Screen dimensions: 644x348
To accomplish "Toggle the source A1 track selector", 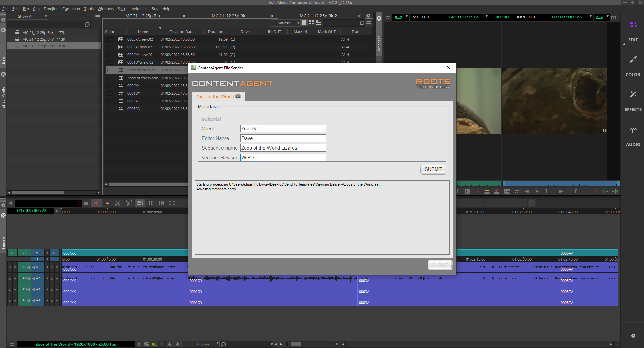I will [x=24, y=267].
